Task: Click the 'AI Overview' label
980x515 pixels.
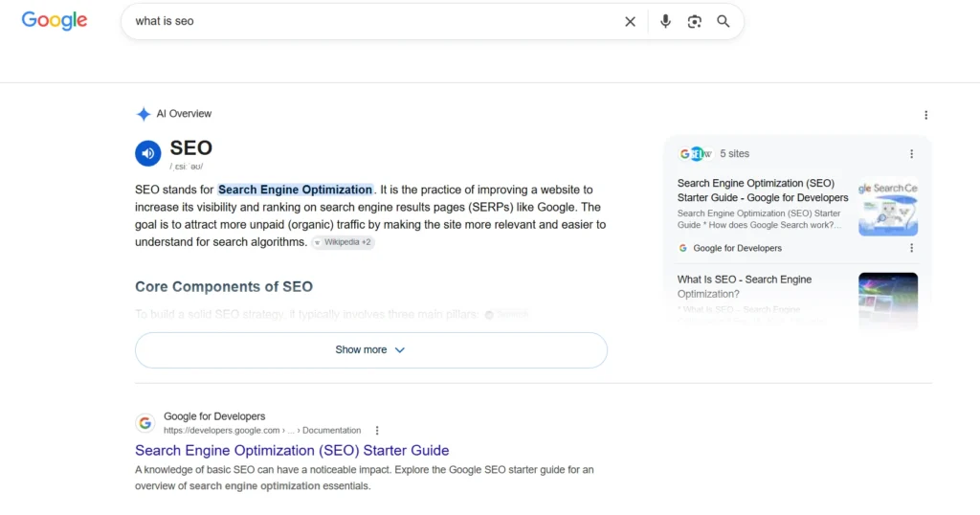Action: pyautogui.click(x=184, y=114)
